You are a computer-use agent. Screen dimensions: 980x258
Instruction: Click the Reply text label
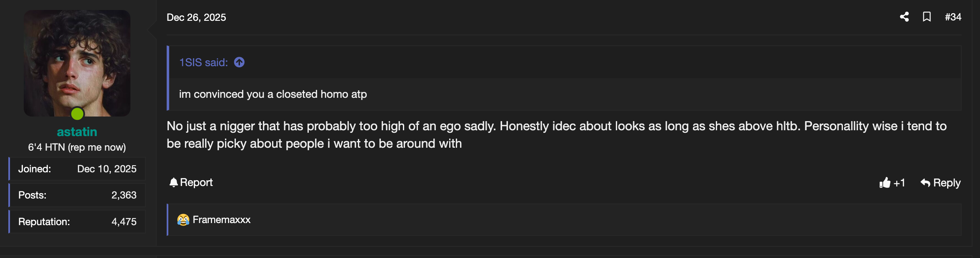tap(947, 183)
